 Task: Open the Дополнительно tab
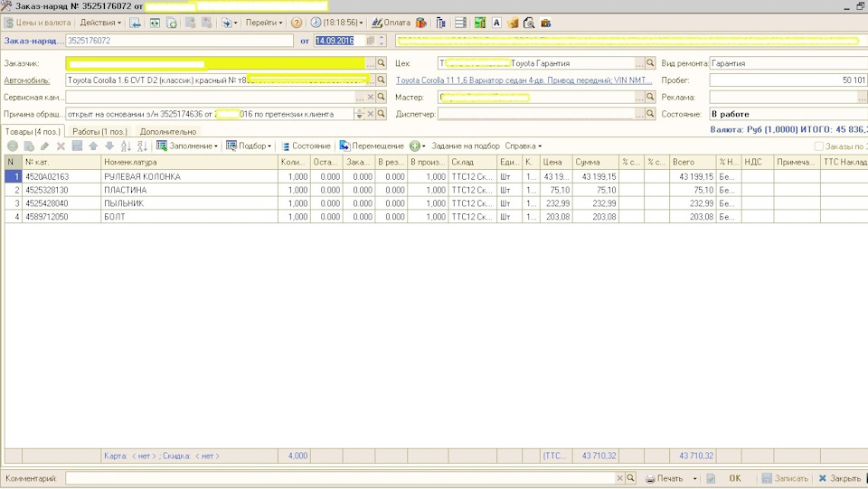167,132
